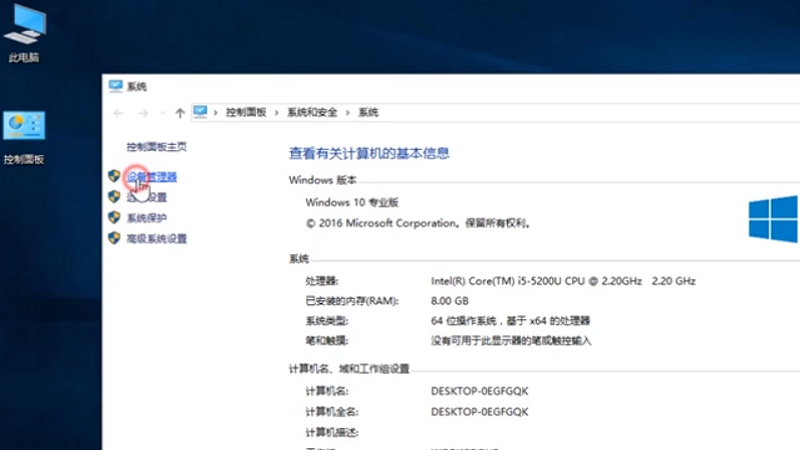Image resolution: width=800 pixels, height=450 pixels.
Task: Open 控制面板主页 link
Action: pyautogui.click(x=157, y=147)
